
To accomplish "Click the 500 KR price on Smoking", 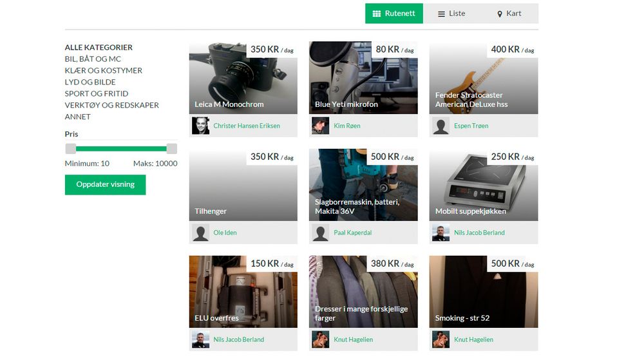I will coord(513,264).
